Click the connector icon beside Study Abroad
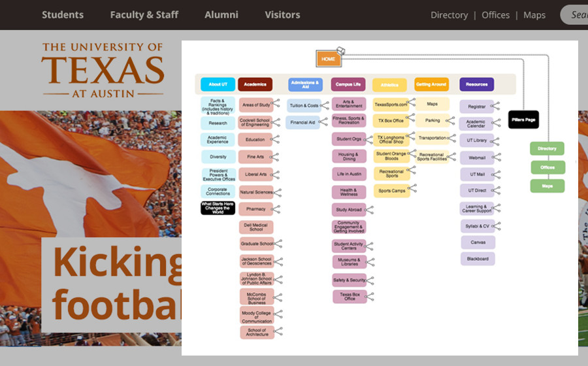This screenshot has height=366, width=588. point(369,210)
